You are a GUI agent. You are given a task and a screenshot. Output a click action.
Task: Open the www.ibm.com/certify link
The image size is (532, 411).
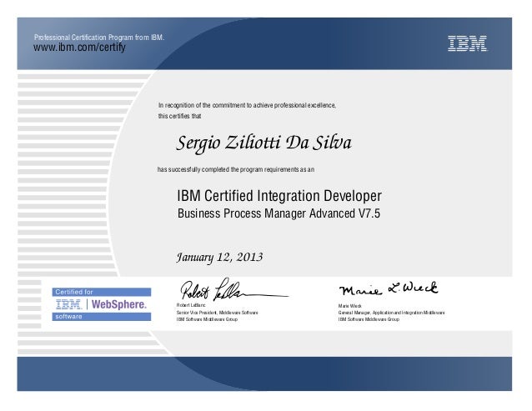79,48
